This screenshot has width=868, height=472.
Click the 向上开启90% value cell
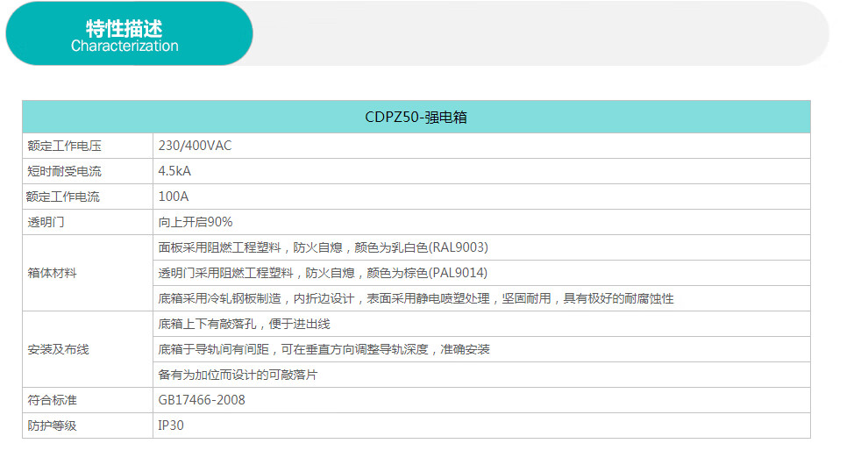195,222
